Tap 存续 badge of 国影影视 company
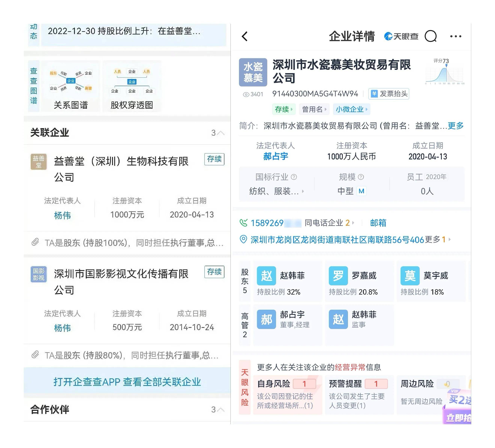The image size is (495, 448). (214, 272)
